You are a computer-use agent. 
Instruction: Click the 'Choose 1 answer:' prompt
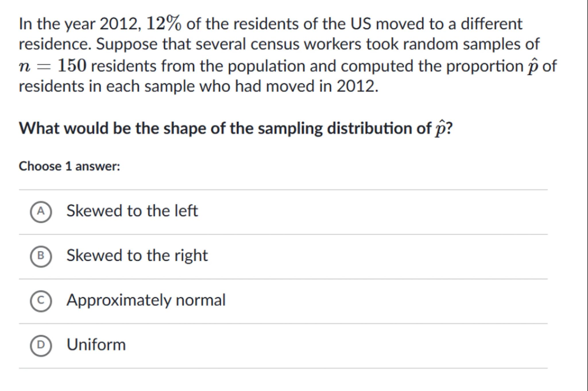69,167
